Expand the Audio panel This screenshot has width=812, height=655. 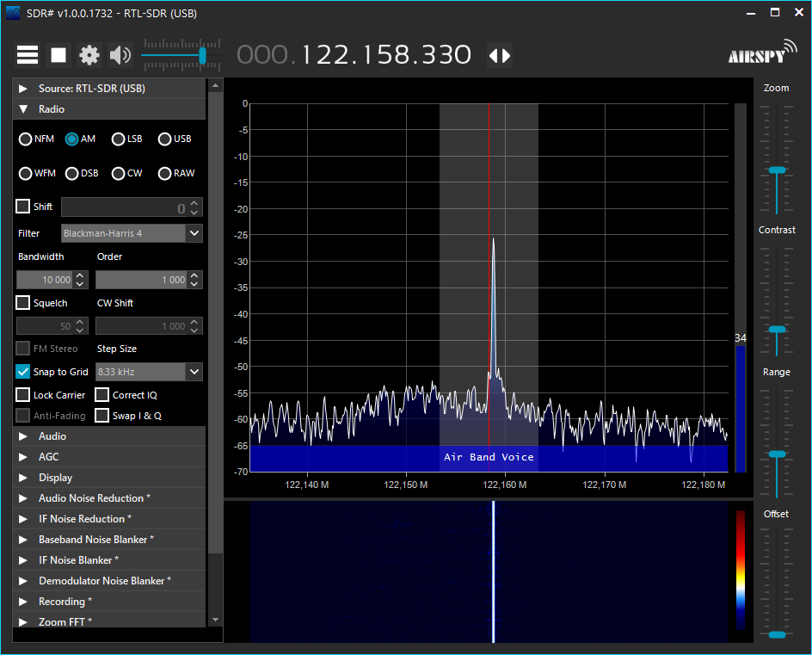pos(109,436)
